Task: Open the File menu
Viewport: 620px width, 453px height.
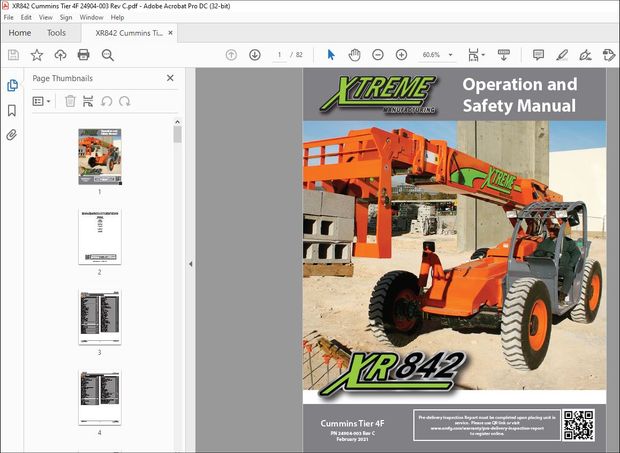Action: click(x=8, y=17)
